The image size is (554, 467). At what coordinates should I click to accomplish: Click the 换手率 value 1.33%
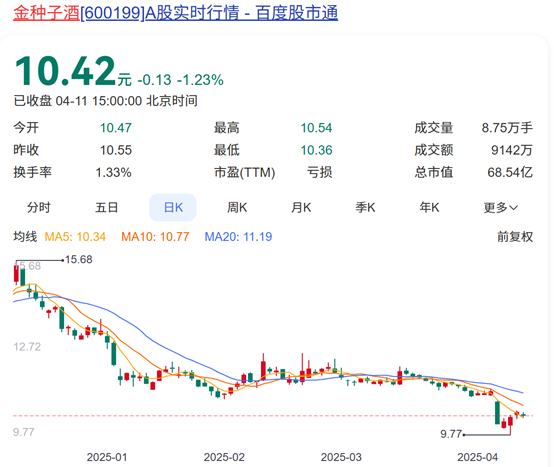(x=113, y=172)
